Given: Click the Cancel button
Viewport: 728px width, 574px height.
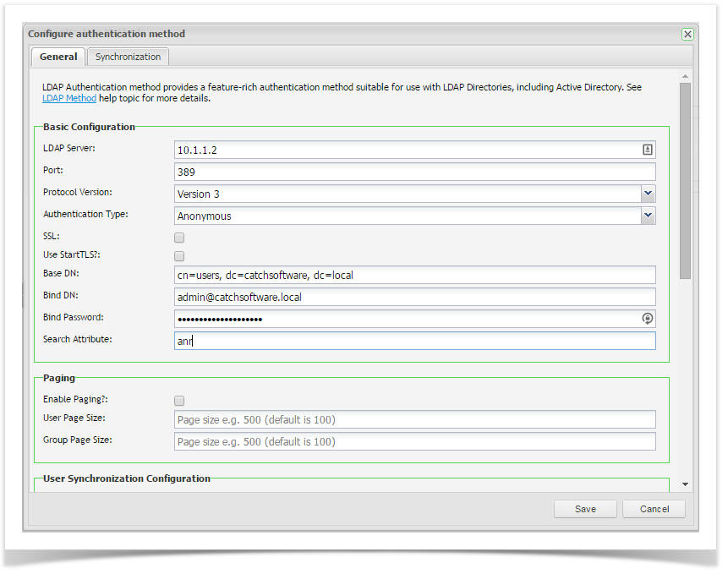Looking at the screenshot, I should tap(654, 509).
